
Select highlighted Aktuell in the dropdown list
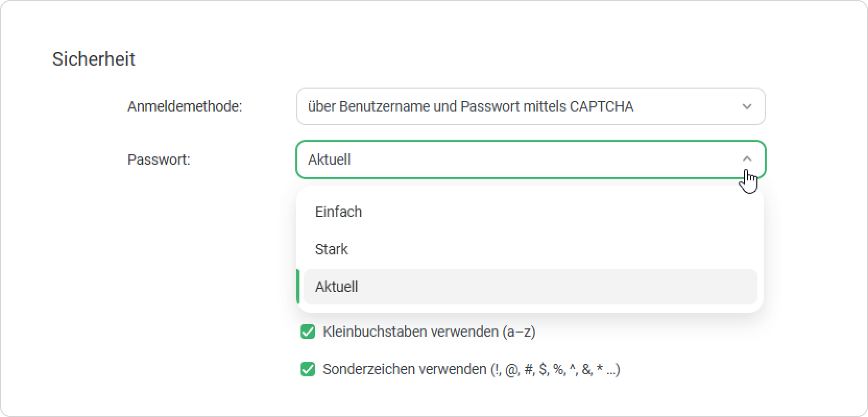tap(530, 287)
